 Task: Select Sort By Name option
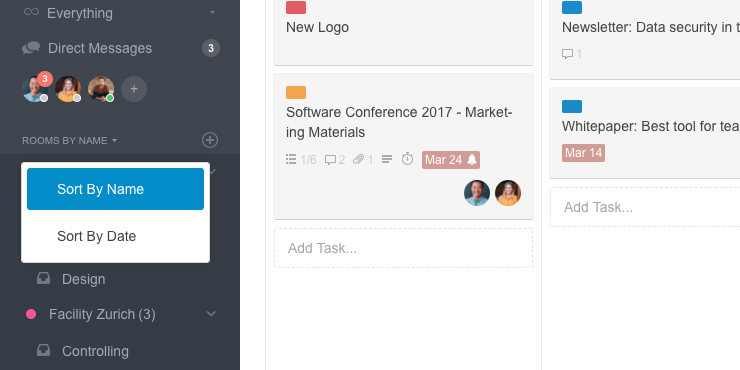(116, 189)
